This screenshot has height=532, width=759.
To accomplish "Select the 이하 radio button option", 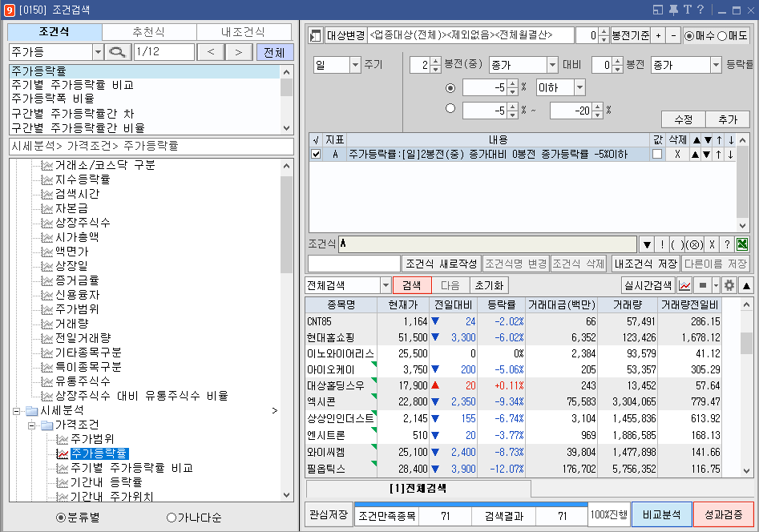I will coord(450,88).
